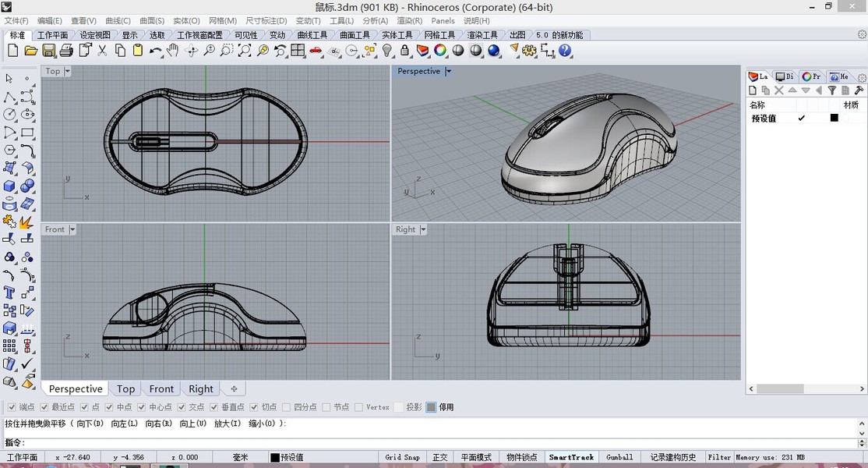Toggle the 垂直点 osnap checkbox
The image size is (868, 468).
(213, 407)
